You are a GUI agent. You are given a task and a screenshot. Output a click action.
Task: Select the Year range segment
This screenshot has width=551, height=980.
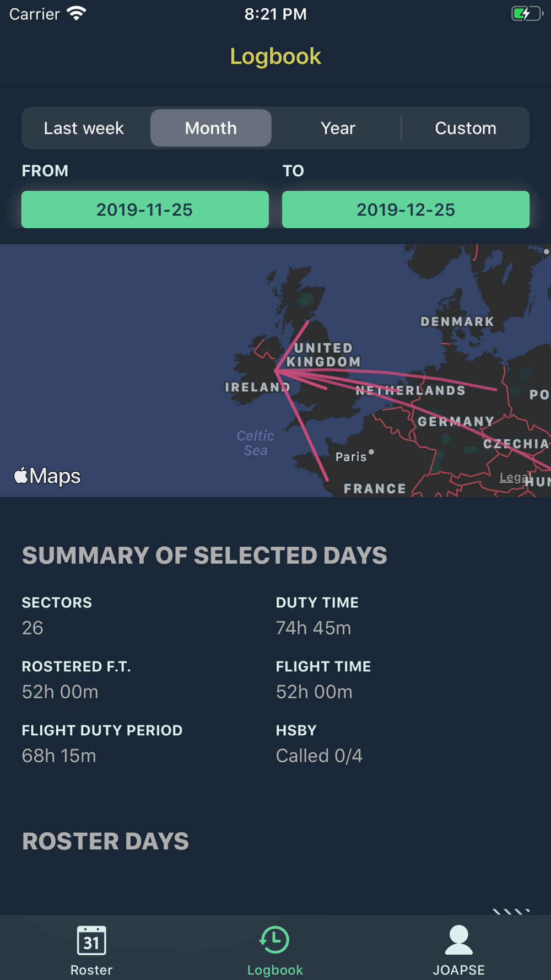[x=338, y=128]
